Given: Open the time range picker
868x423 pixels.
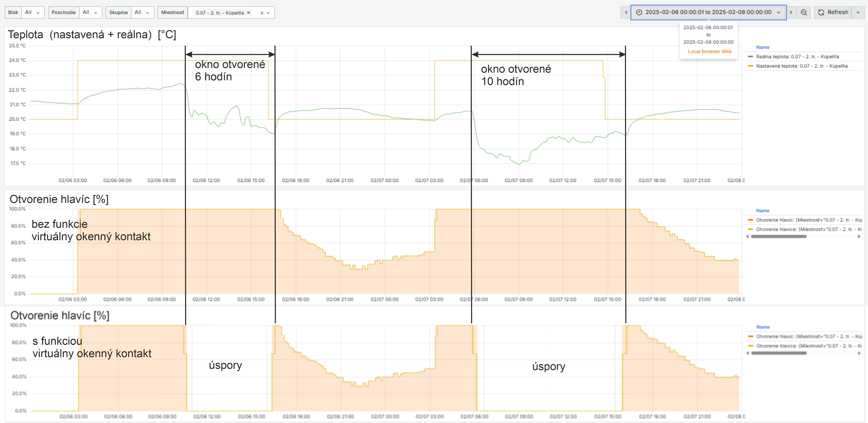Looking at the screenshot, I should point(708,12).
